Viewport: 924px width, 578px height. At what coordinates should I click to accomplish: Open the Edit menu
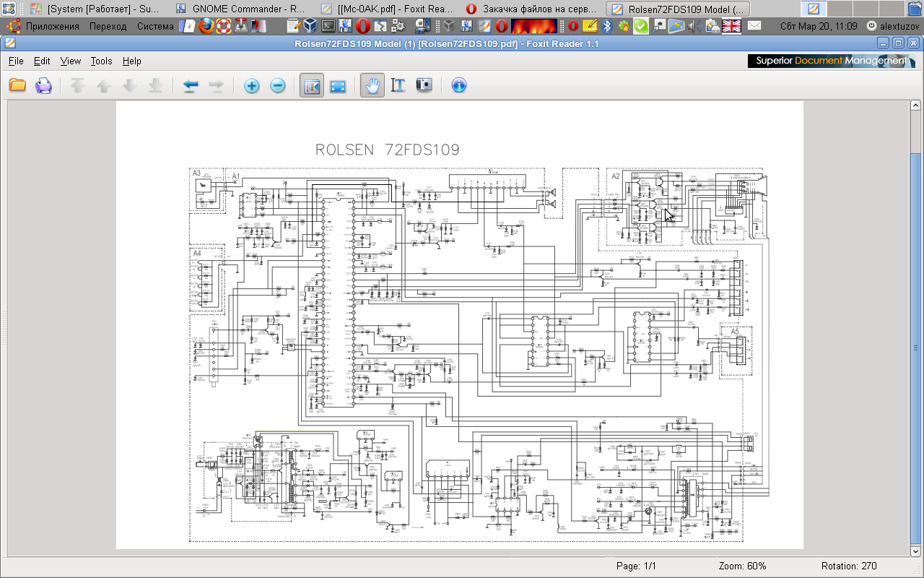coord(42,61)
